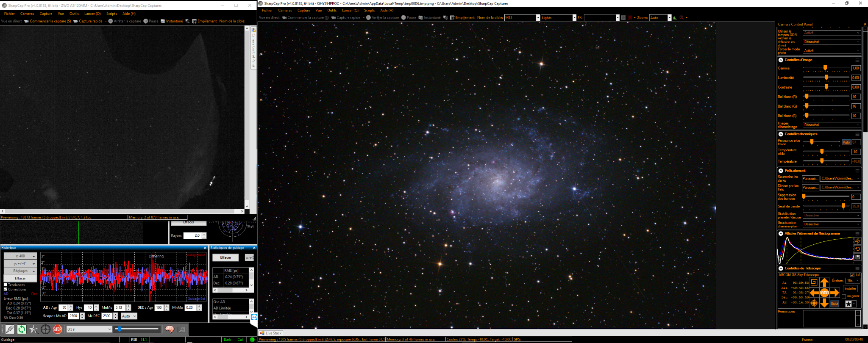Open the 0.5 s exposure duration dropdown
This screenshot has width=868, height=343.
coord(89,329)
